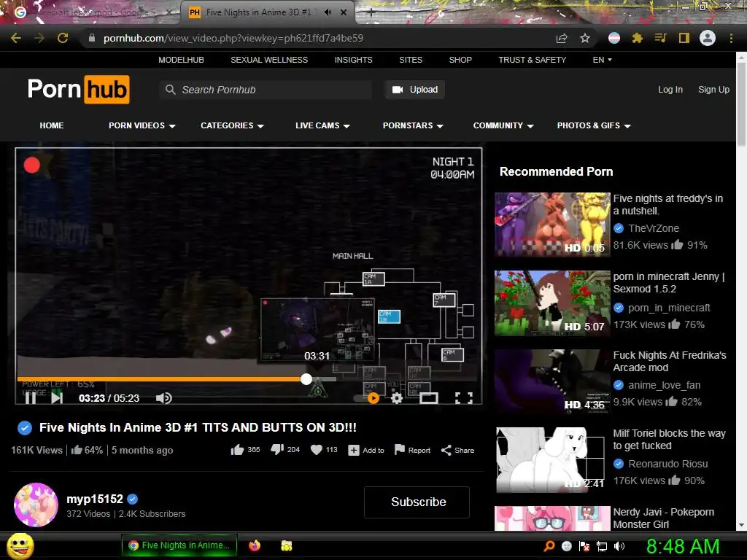Image resolution: width=747 pixels, height=560 pixels.
Task: Open the system volume tray icon
Action: tap(619, 546)
